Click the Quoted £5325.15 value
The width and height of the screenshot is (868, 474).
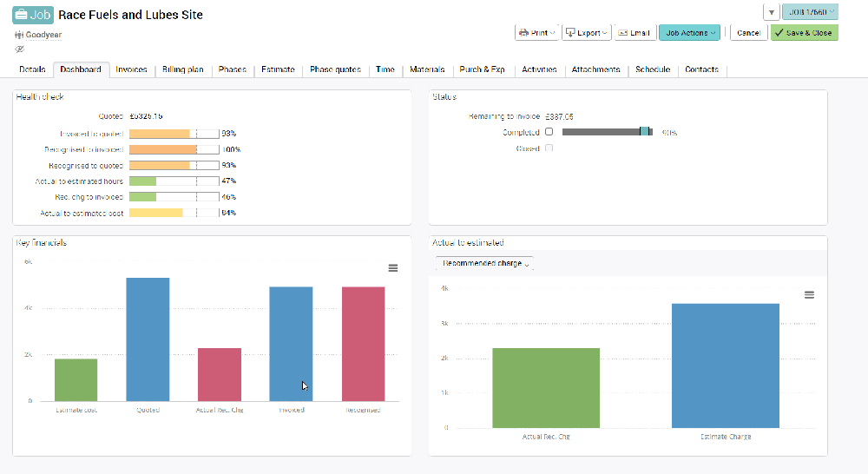pyautogui.click(x=146, y=116)
